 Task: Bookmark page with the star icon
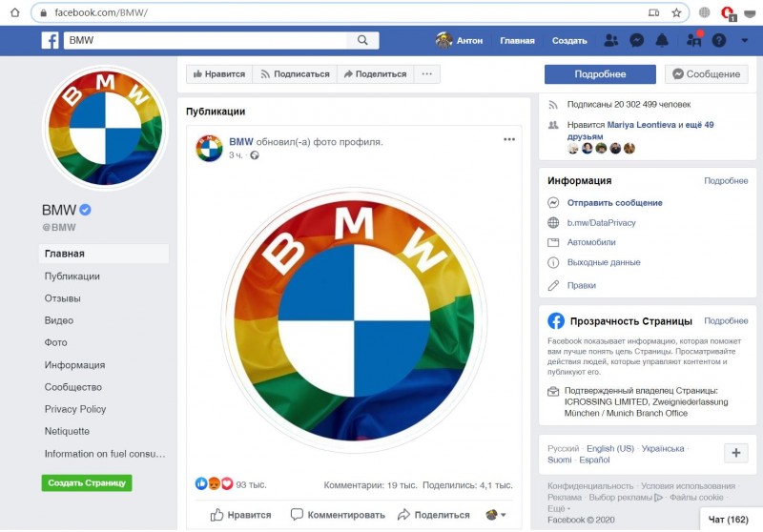click(x=676, y=13)
